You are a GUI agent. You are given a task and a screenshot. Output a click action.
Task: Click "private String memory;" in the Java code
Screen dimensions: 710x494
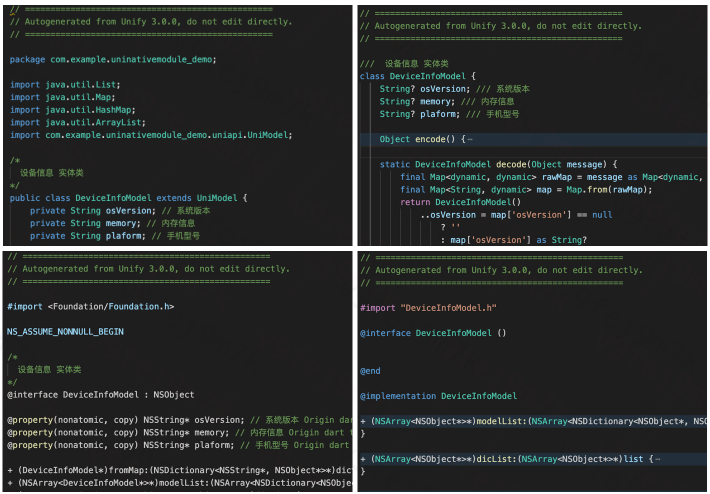[x=85, y=224]
